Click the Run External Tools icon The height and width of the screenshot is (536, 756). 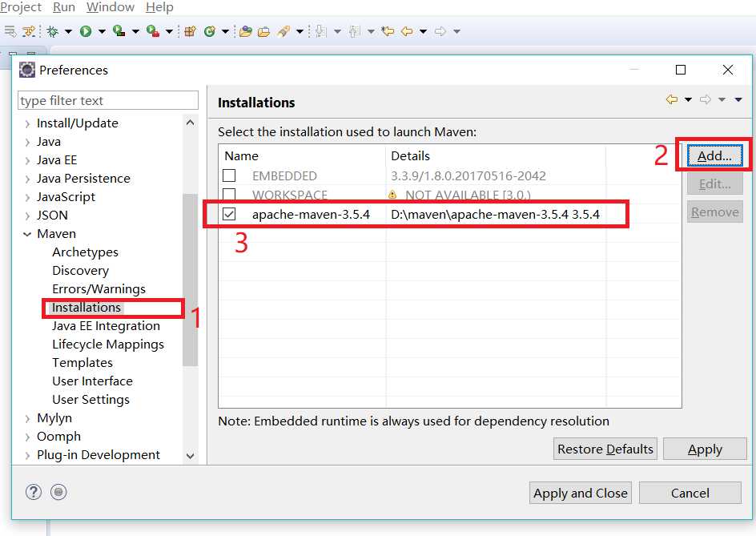point(153,31)
